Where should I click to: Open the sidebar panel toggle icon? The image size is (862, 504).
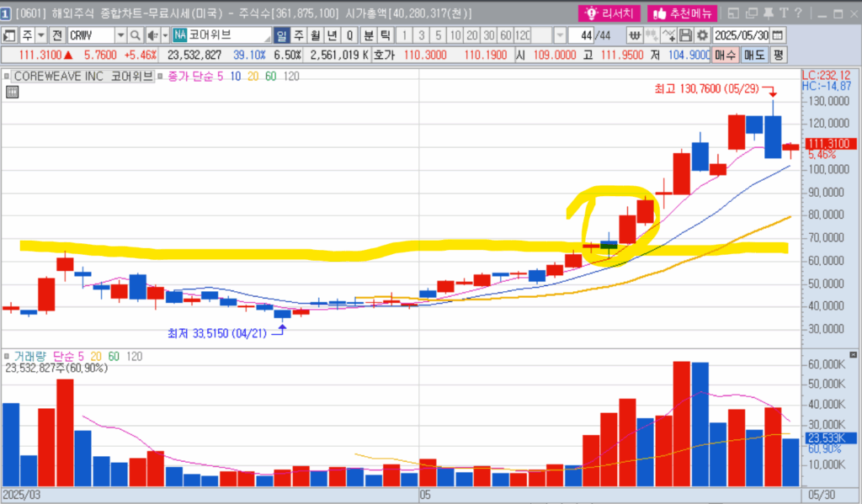tap(8, 35)
